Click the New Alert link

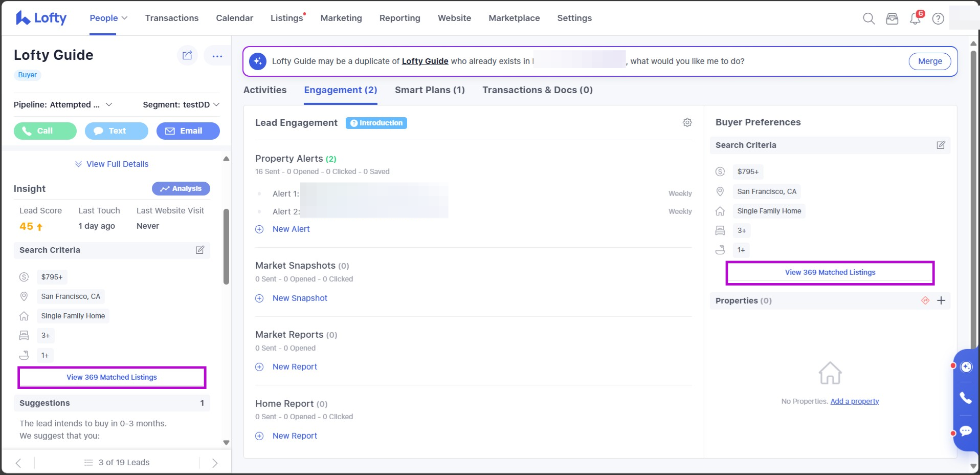click(x=291, y=229)
